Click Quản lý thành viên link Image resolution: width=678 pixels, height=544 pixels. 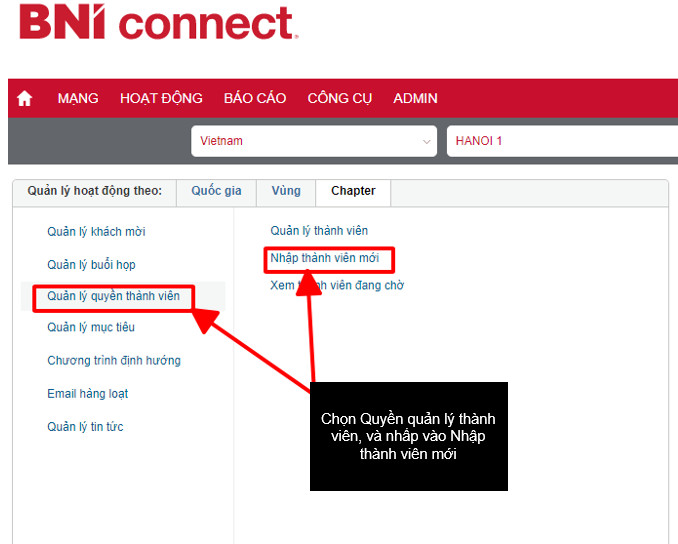pyautogui.click(x=319, y=231)
